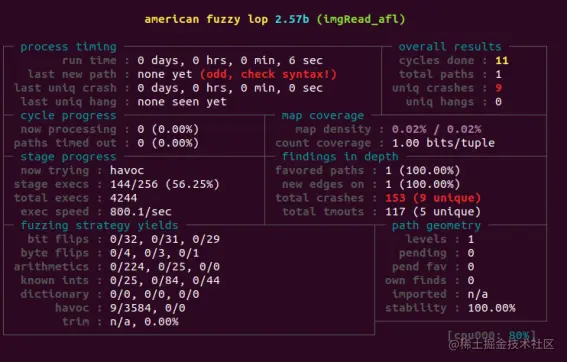
Task: Select last uniq crash time value
Action: tap(230, 88)
